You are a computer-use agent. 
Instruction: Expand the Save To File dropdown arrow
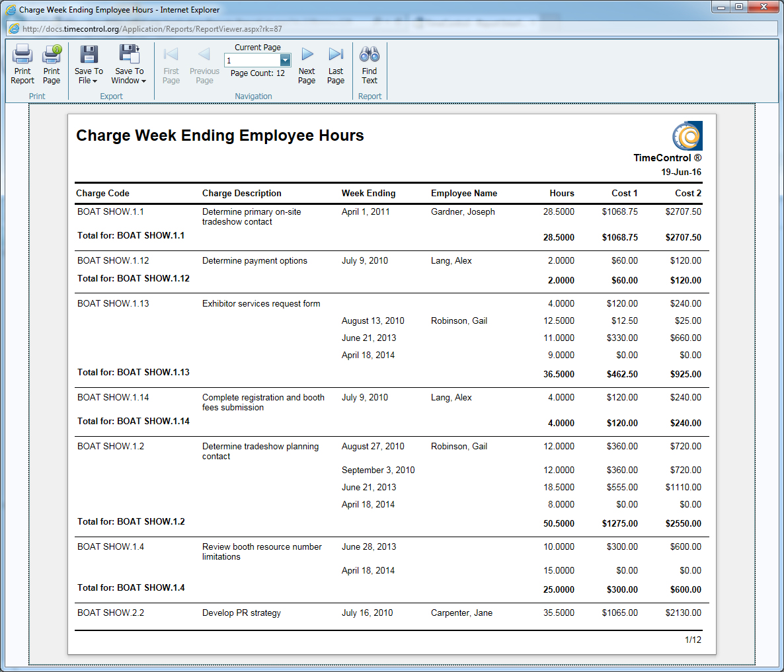(x=95, y=81)
